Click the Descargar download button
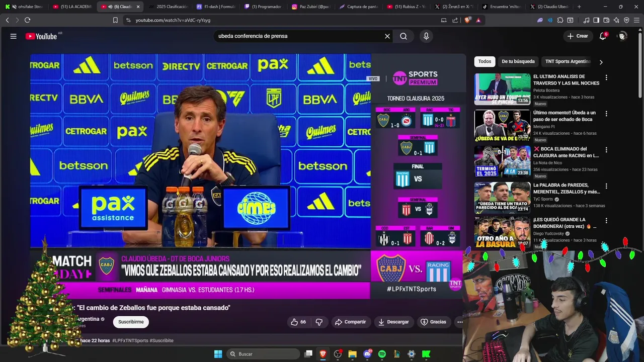644x362 pixels. tap(393, 322)
